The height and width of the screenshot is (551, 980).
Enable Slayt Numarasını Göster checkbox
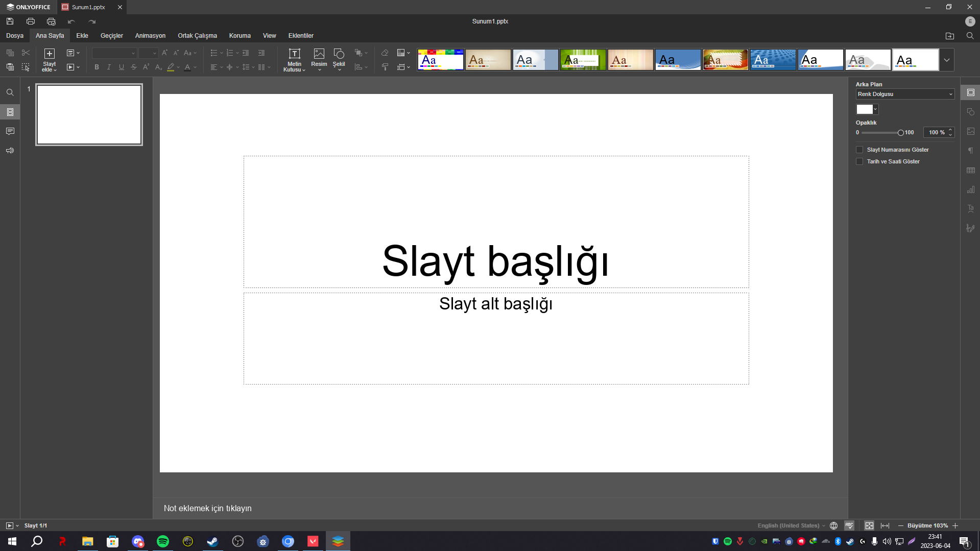tap(859, 150)
